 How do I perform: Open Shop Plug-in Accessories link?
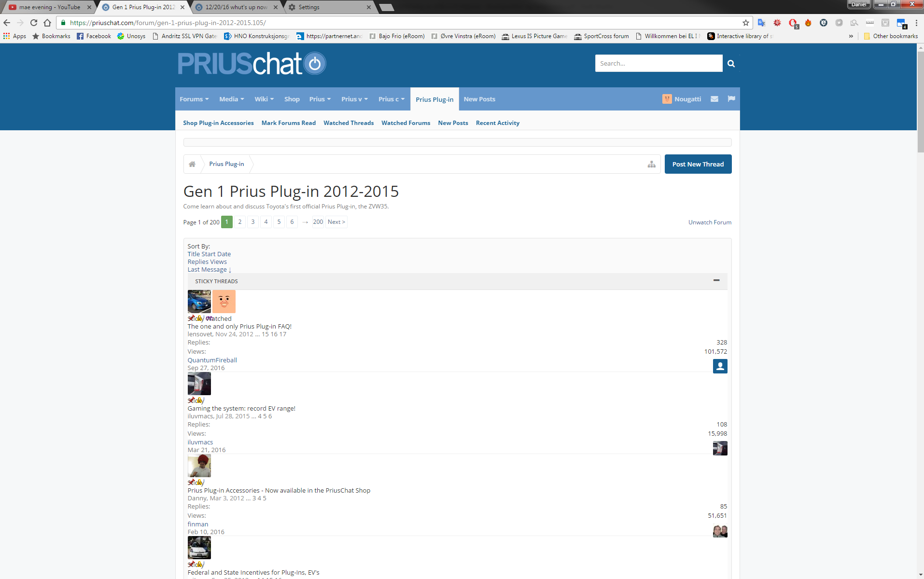point(218,123)
